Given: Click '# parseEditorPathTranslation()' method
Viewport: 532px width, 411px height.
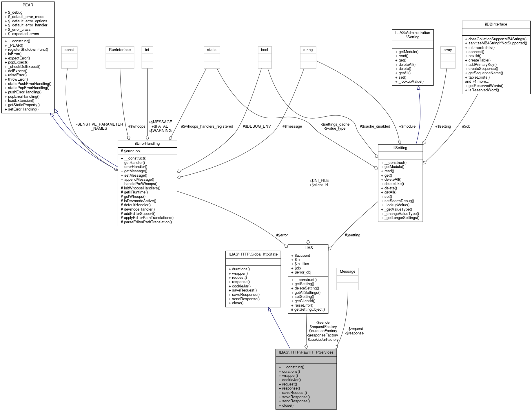Looking at the screenshot, I should click(146, 222).
